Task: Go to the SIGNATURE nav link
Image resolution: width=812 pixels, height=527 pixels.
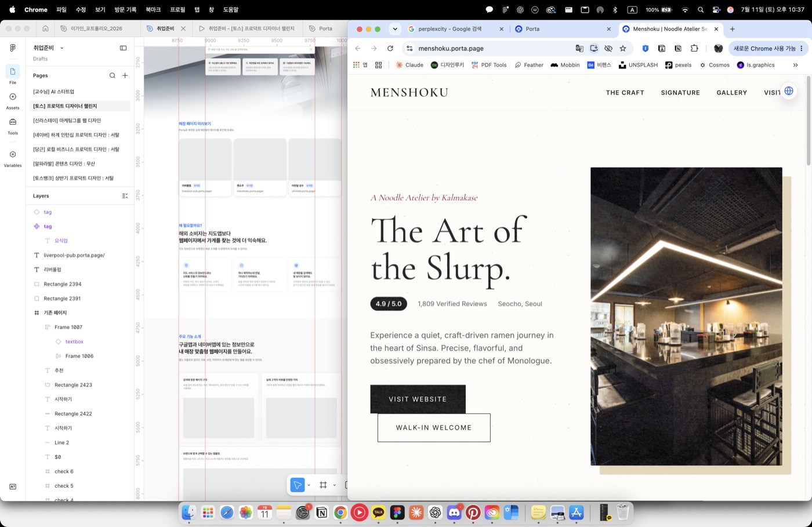Action: point(680,93)
